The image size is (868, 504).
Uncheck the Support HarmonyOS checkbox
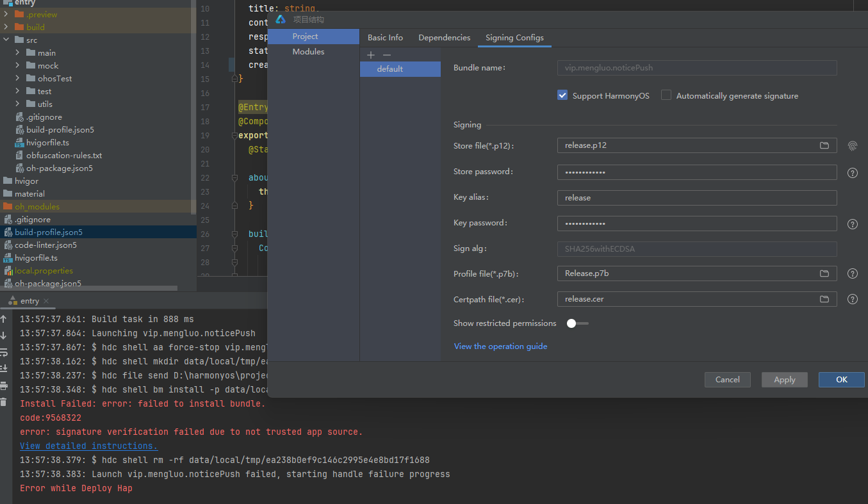point(562,95)
